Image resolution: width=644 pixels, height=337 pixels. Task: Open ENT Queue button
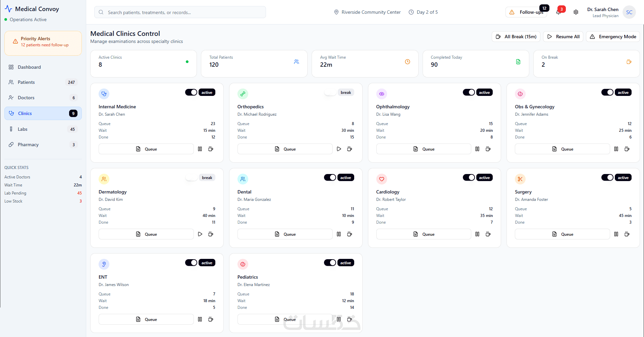click(x=146, y=319)
